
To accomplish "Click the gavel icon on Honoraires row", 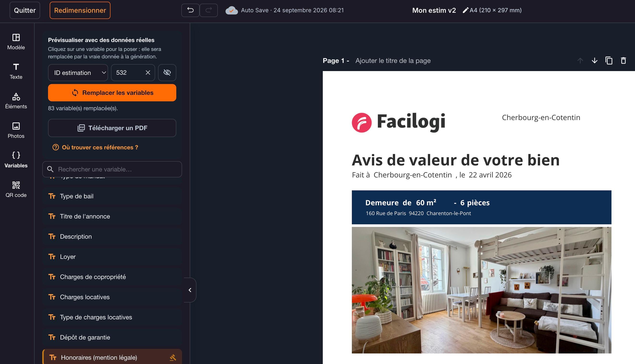I will [x=173, y=358].
